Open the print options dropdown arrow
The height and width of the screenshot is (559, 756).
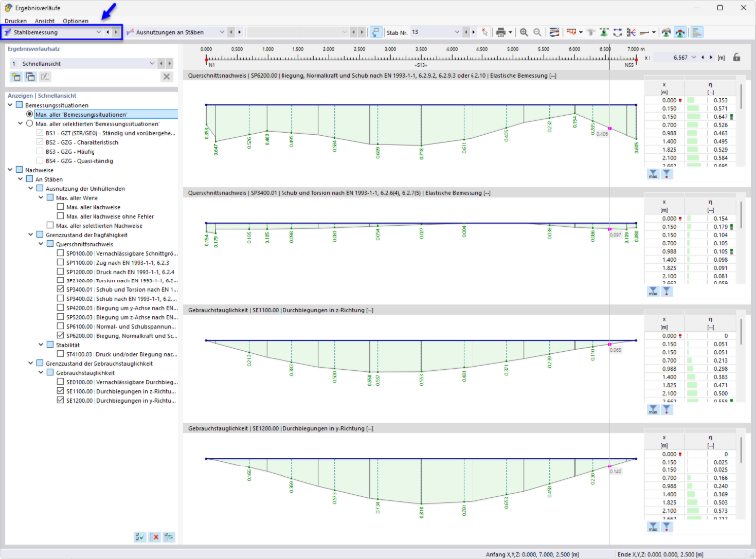[510, 32]
